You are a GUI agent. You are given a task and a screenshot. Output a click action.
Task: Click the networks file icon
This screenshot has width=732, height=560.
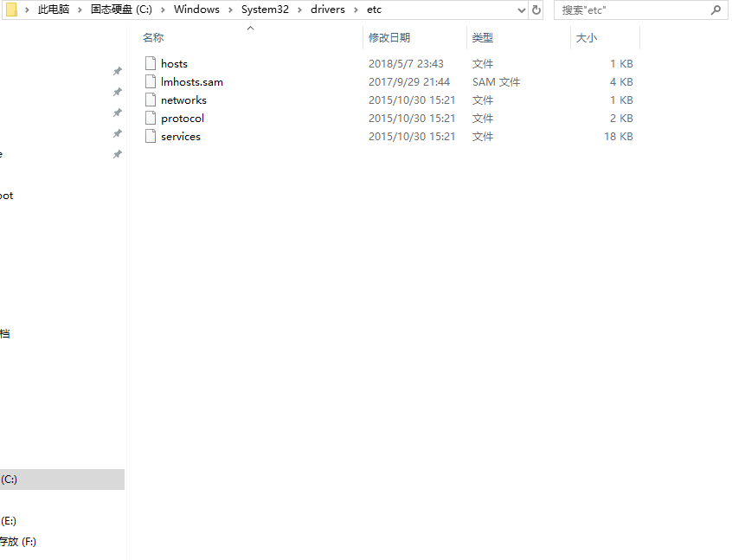[151, 100]
